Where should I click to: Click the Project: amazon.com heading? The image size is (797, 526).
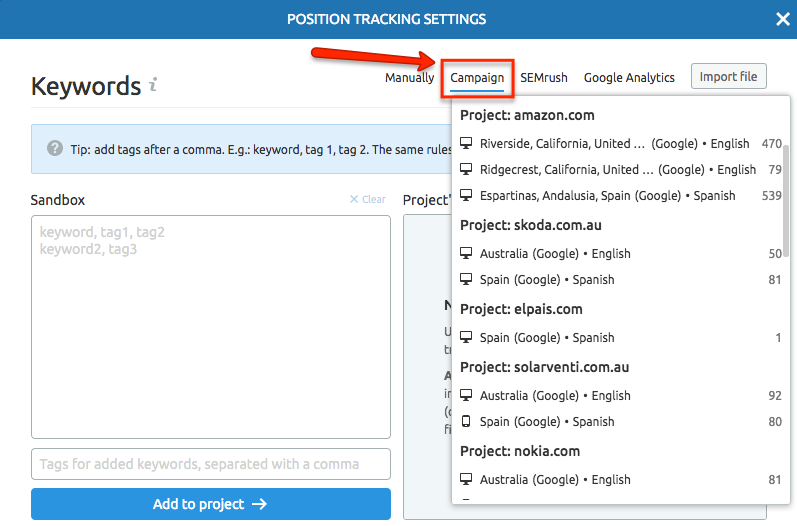pos(527,115)
